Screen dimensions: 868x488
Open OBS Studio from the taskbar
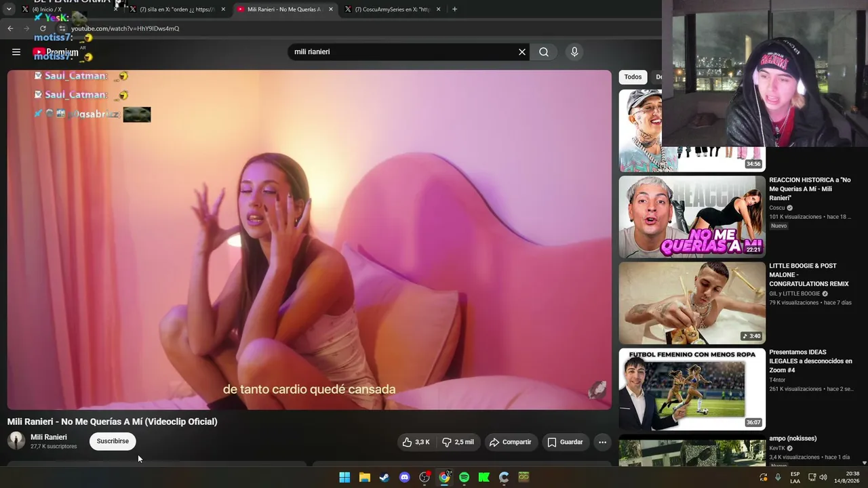click(425, 477)
